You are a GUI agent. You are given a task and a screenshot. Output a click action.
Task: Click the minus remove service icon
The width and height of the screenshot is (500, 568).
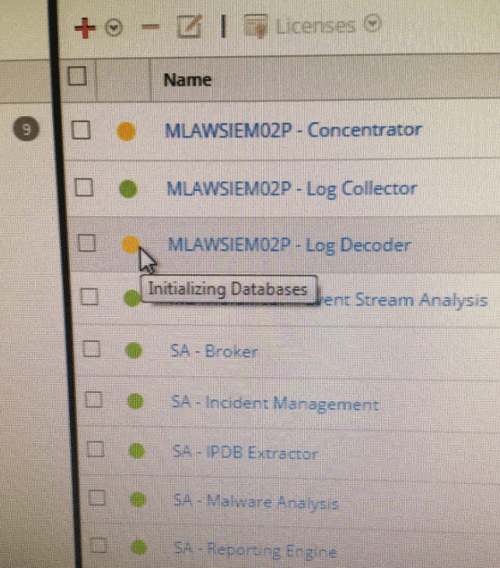150,26
